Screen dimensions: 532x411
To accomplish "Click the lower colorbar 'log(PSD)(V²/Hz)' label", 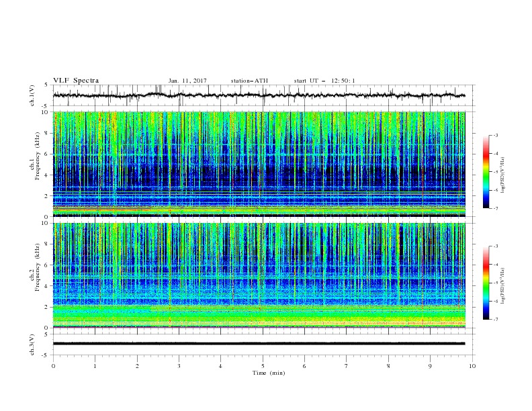I will (x=503, y=285).
